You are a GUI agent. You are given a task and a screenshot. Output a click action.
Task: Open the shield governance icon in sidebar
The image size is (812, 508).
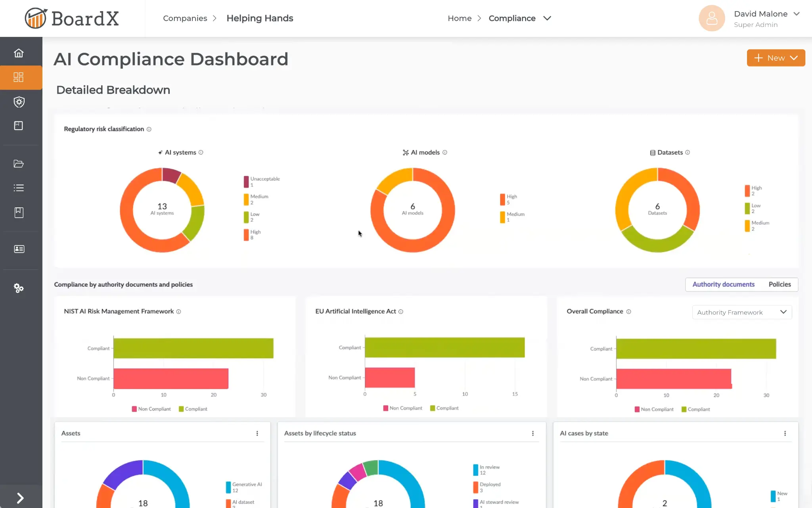pyautogui.click(x=19, y=102)
